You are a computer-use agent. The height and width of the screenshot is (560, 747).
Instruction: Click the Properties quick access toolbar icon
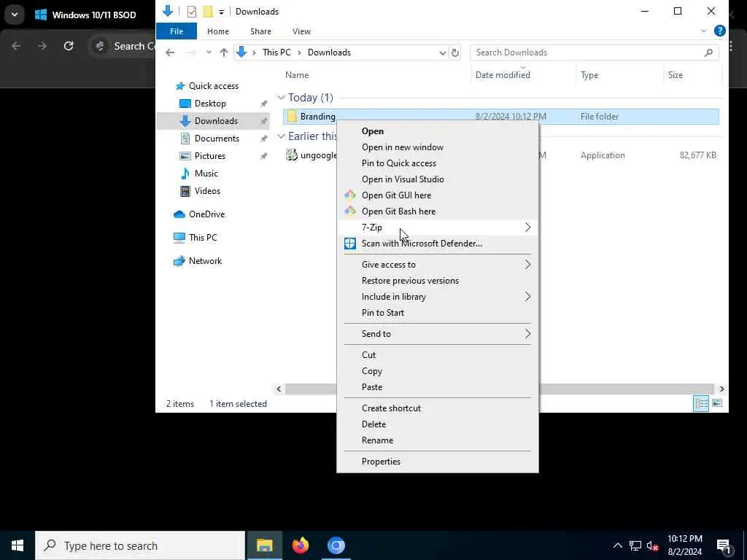(192, 12)
